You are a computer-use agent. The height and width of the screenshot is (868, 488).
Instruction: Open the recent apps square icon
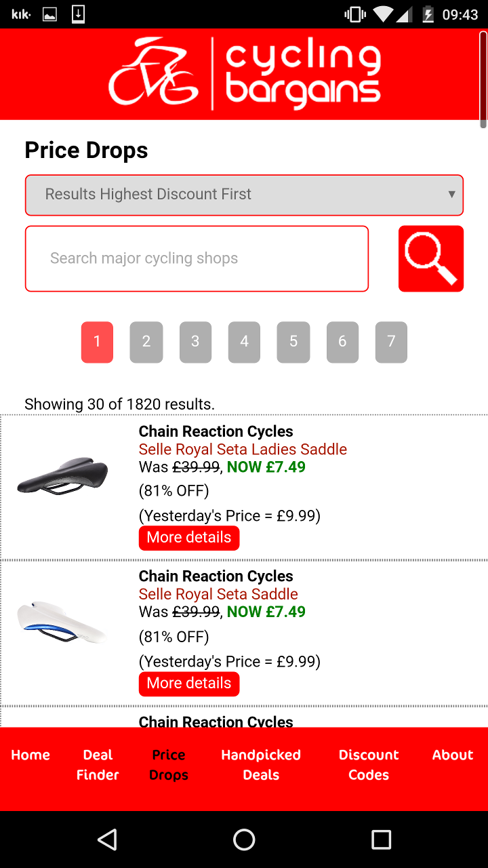(x=381, y=840)
